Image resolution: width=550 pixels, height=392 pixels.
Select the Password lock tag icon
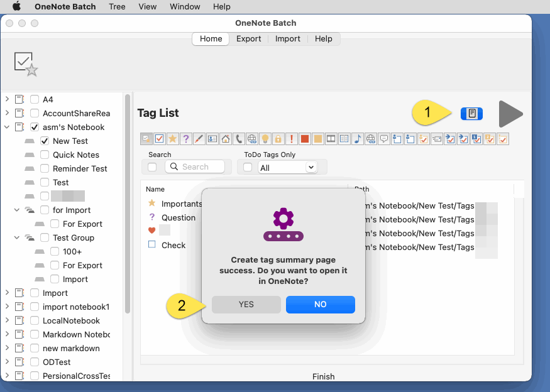click(x=278, y=138)
